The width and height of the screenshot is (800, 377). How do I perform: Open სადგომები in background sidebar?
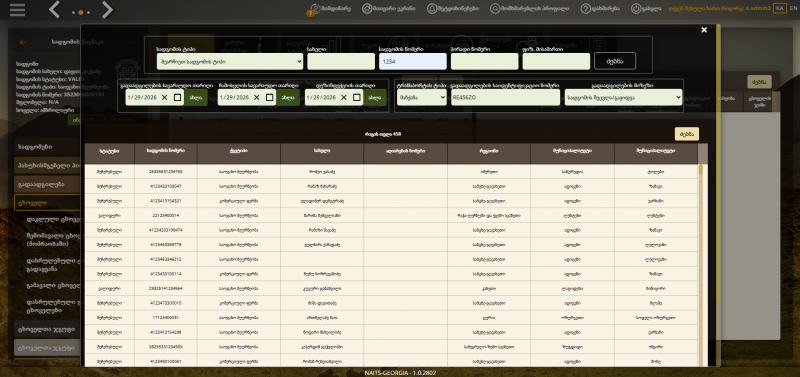point(47,147)
